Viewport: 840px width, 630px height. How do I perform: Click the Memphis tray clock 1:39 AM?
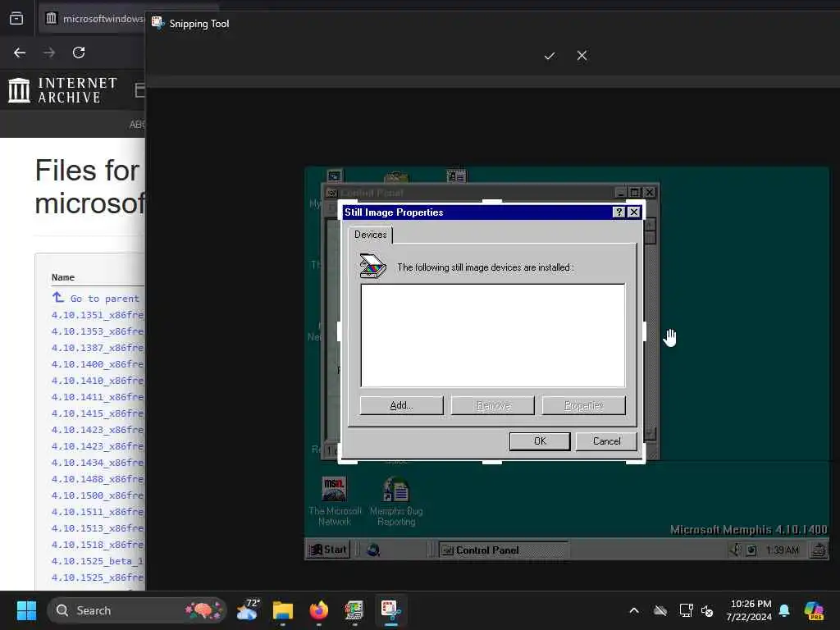(782, 550)
